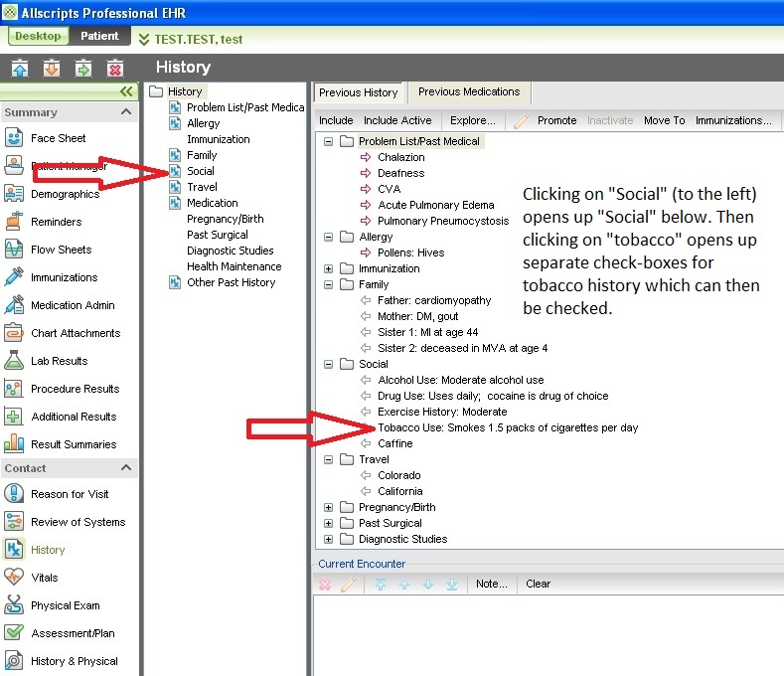Screen dimensions: 784x676
Task: Collapse the Summary section
Action: (x=126, y=111)
